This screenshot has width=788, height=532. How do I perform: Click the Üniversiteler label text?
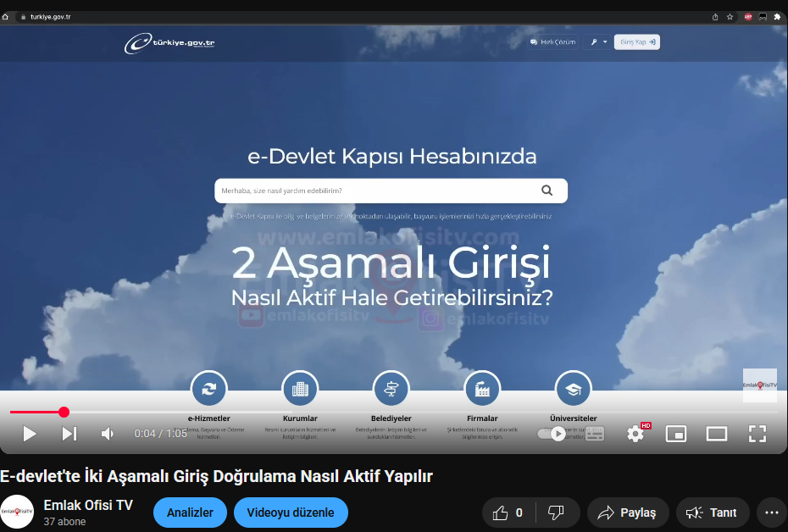click(x=574, y=418)
